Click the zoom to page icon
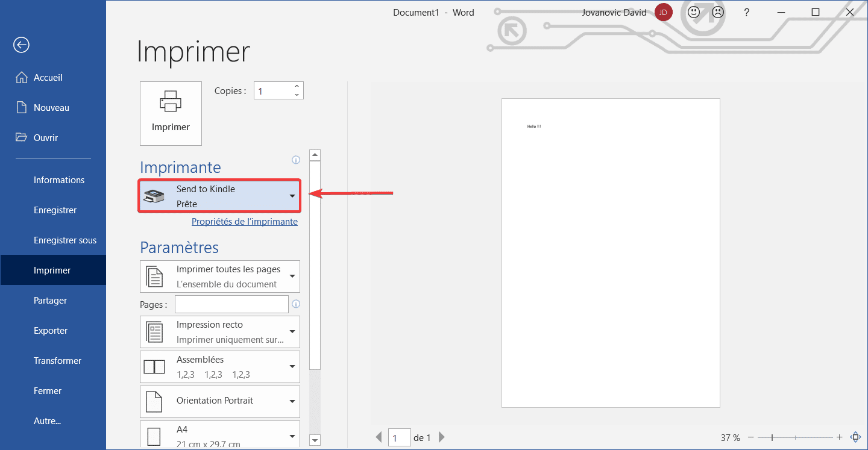 [855, 437]
